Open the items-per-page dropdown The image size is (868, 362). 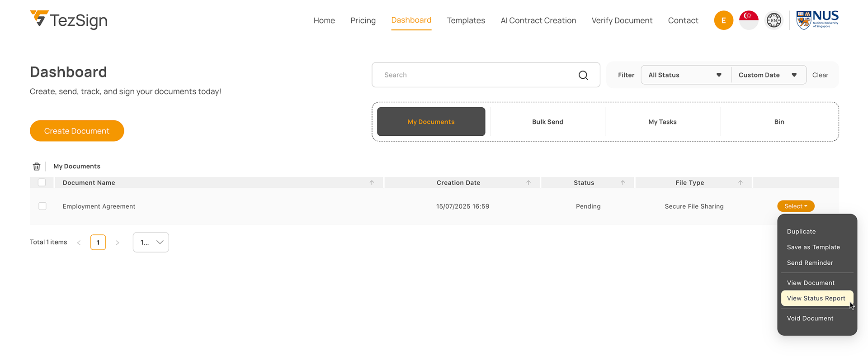coord(151,243)
